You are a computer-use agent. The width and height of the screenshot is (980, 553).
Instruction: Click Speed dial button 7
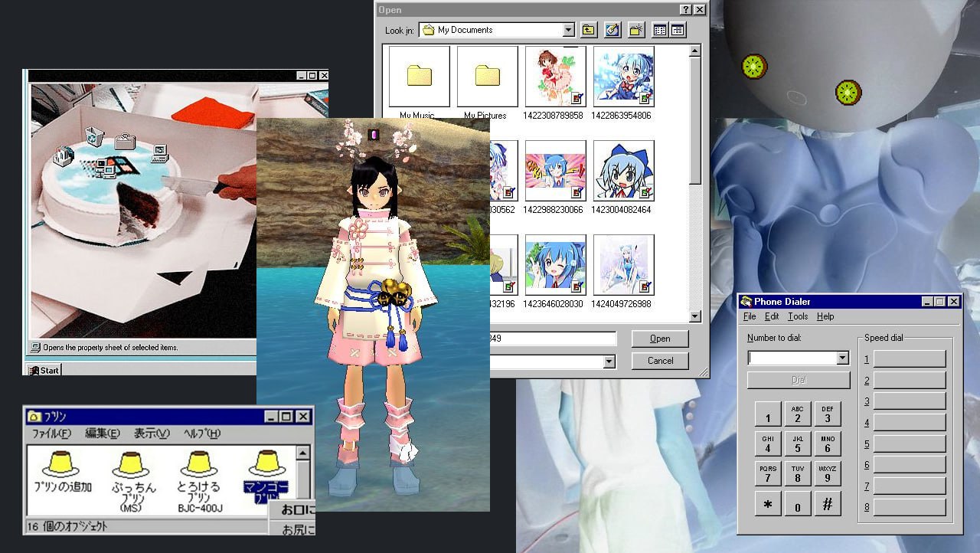tap(910, 486)
